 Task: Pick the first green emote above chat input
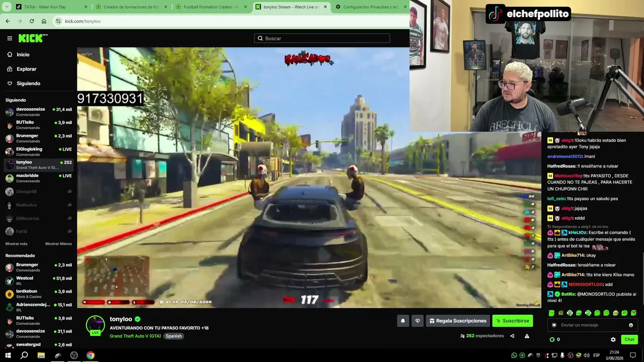pos(551,313)
